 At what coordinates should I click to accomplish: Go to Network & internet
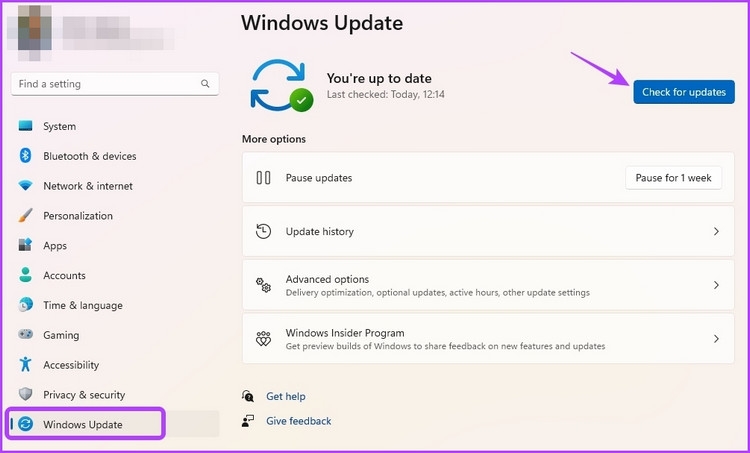click(x=115, y=186)
